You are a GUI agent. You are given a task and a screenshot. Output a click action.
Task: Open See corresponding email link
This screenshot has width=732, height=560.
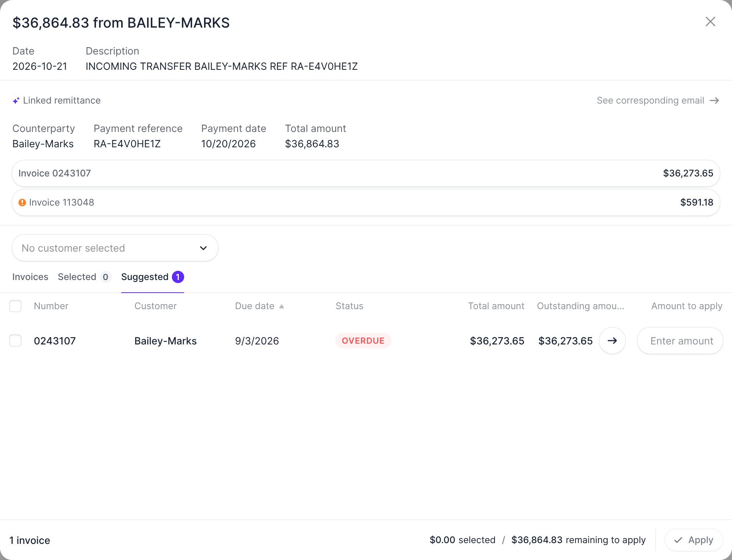pos(658,100)
